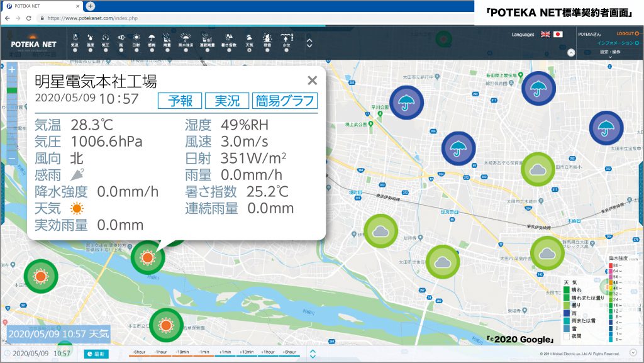This screenshot has height=363, width=644.
Task: Jump forward with the +1hour button
Action: pyautogui.click(x=268, y=352)
